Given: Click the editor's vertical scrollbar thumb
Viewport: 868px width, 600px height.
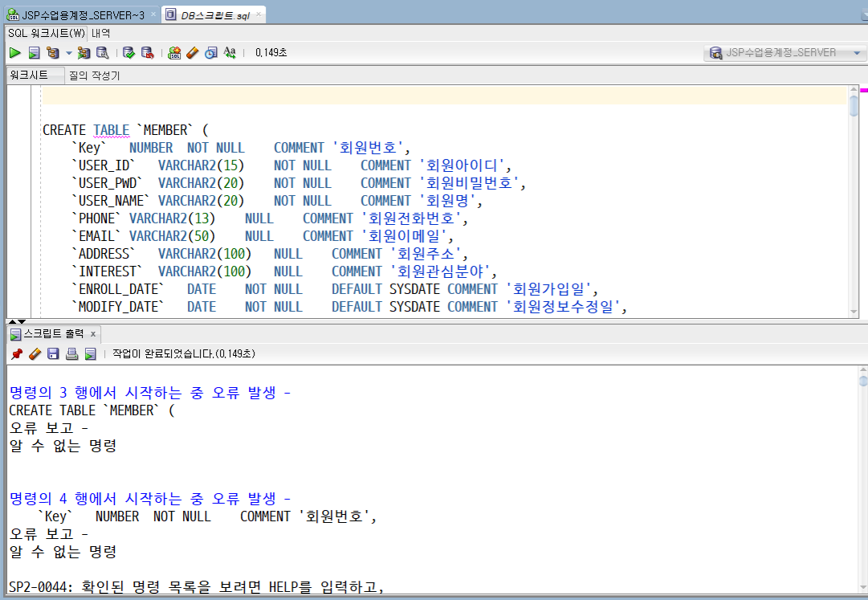Looking at the screenshot, I should point(854,105).
